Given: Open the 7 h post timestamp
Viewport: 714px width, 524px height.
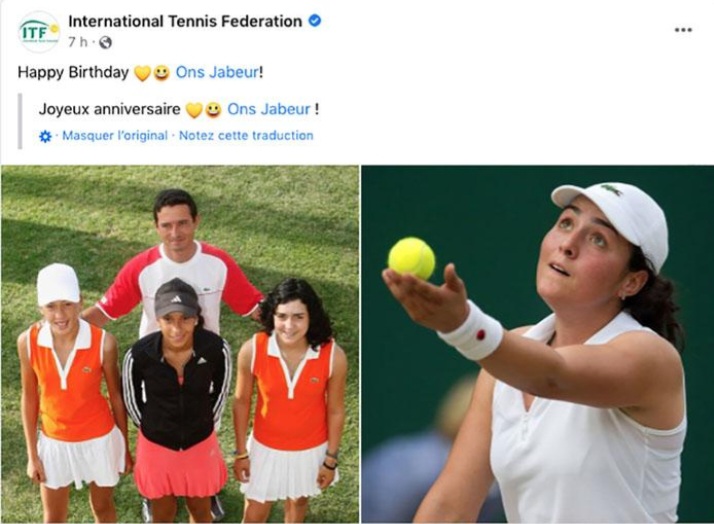Looking at the screenshot, I should click(78, 42).
